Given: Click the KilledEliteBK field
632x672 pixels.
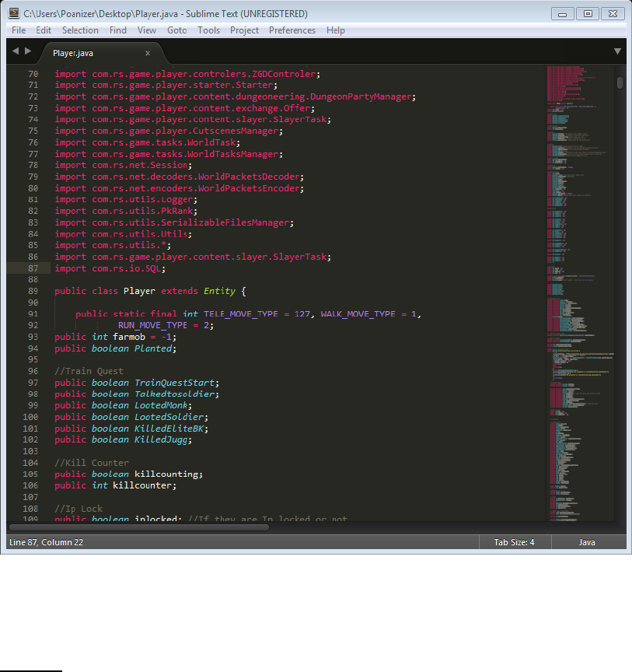Looking at the screenshot, I should 169,429.
